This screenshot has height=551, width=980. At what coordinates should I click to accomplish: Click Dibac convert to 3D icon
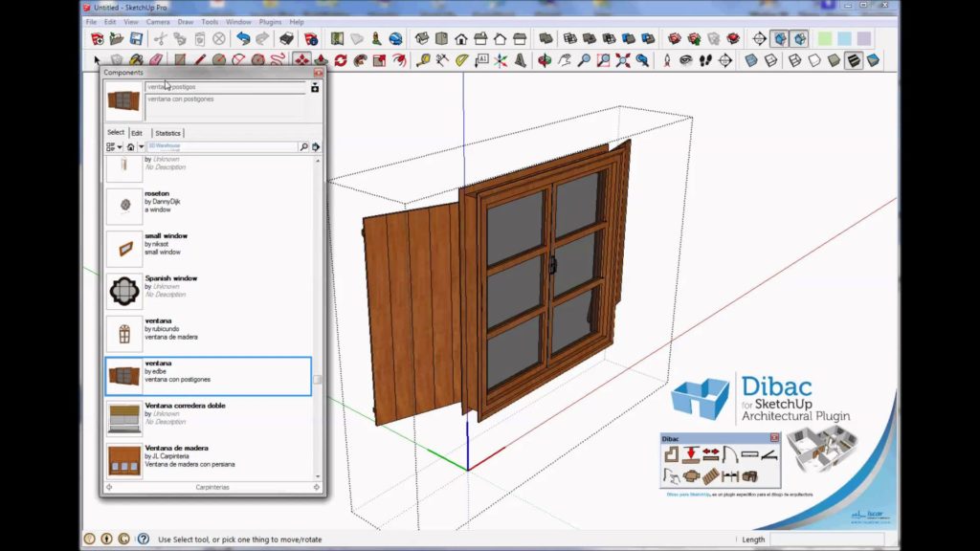coord(750,476)
